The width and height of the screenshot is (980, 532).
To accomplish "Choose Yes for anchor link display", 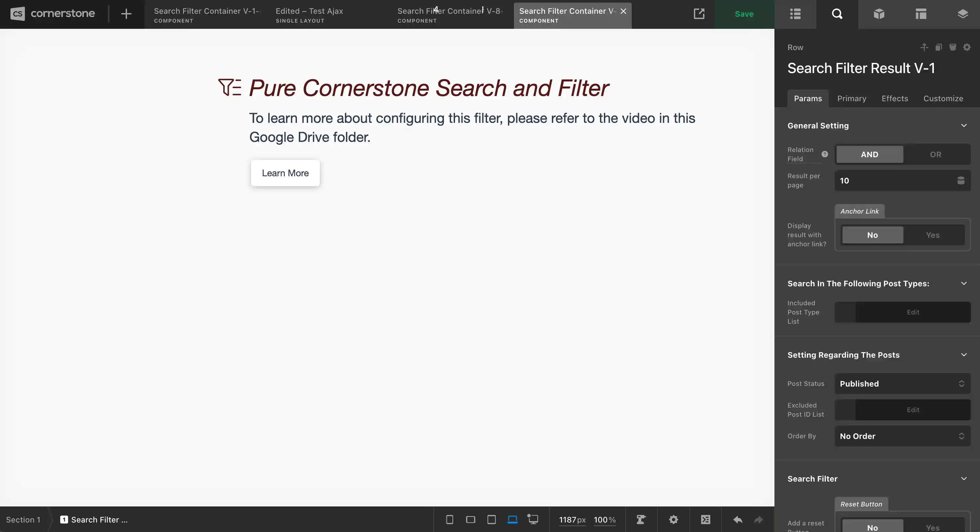I will (x=933, y=235).
